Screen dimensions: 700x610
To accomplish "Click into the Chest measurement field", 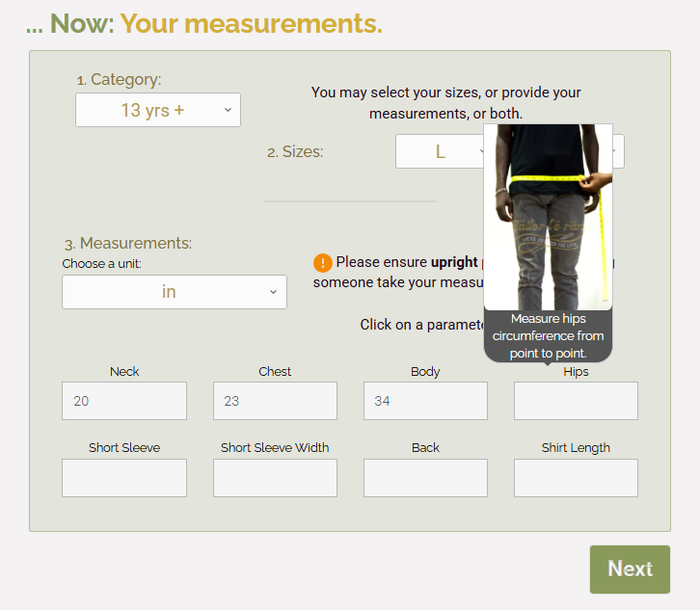I will (x=275, y=401).
